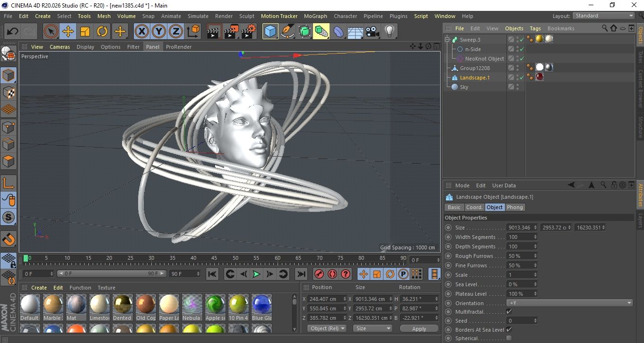Open the Tags menu in Objects
This screenshot has width=644, height=343.
point(535,28)
